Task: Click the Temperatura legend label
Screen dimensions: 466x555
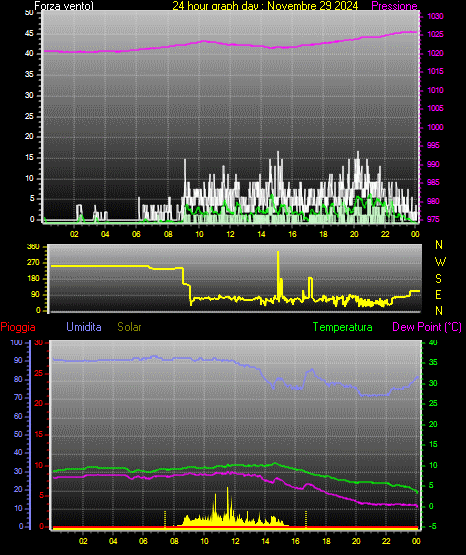Action: pos(343,327)
